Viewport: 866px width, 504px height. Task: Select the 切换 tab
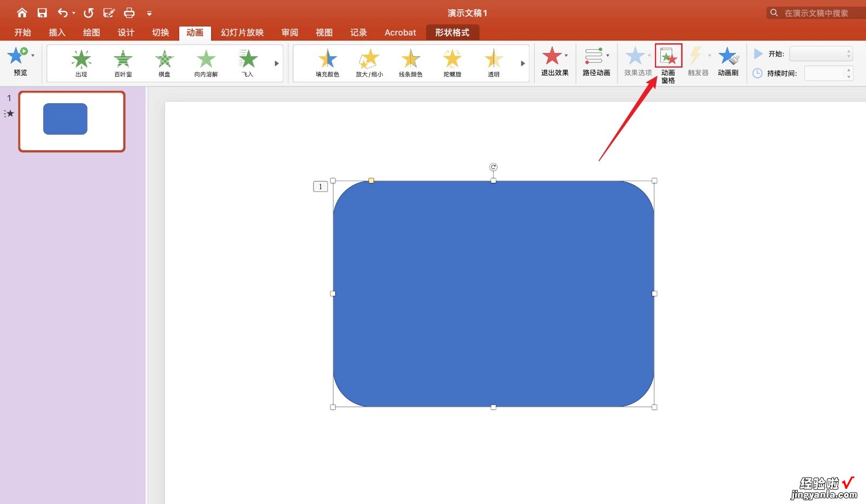[161, 32]
